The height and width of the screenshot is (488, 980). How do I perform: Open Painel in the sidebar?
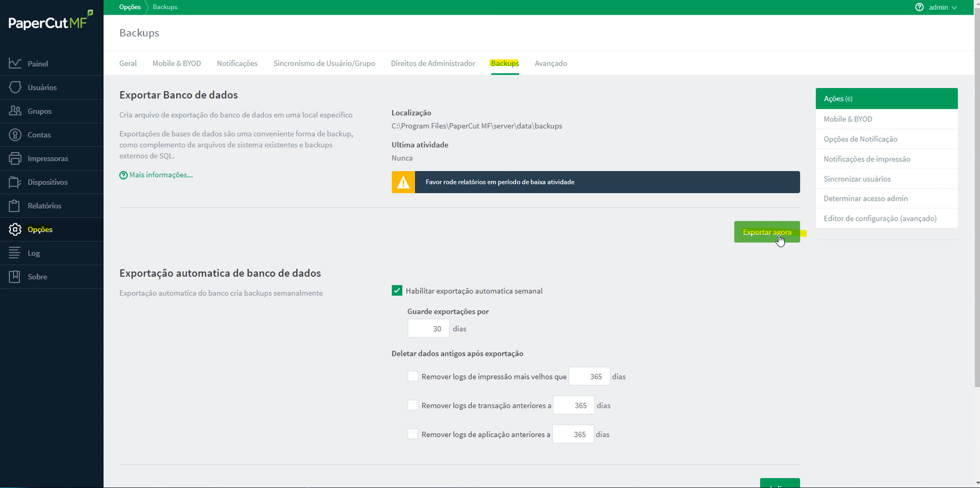pos(52,63)
